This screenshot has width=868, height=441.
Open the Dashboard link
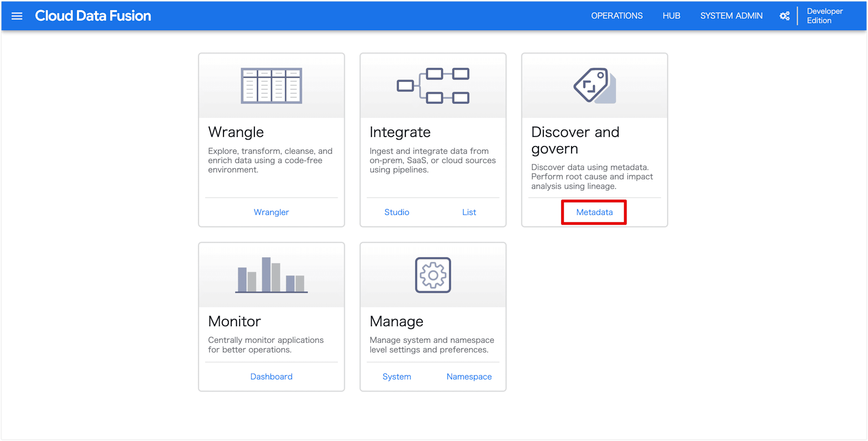point(271,376)
